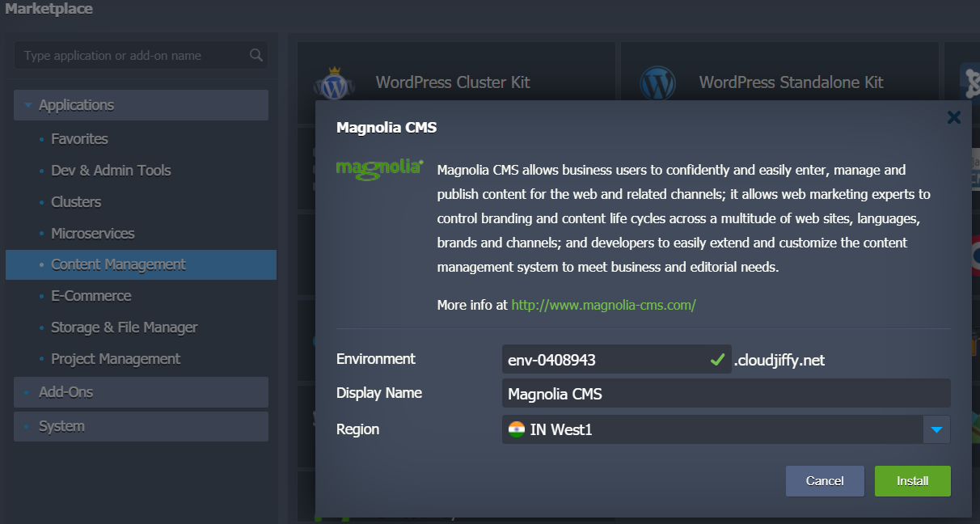Click the WordPress Standalone Kit logo
The image size is (980, 524).
point(657,82)
